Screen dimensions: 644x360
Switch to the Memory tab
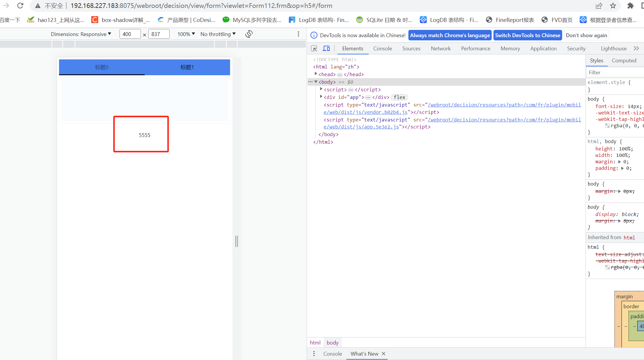[x=510, y=48]
